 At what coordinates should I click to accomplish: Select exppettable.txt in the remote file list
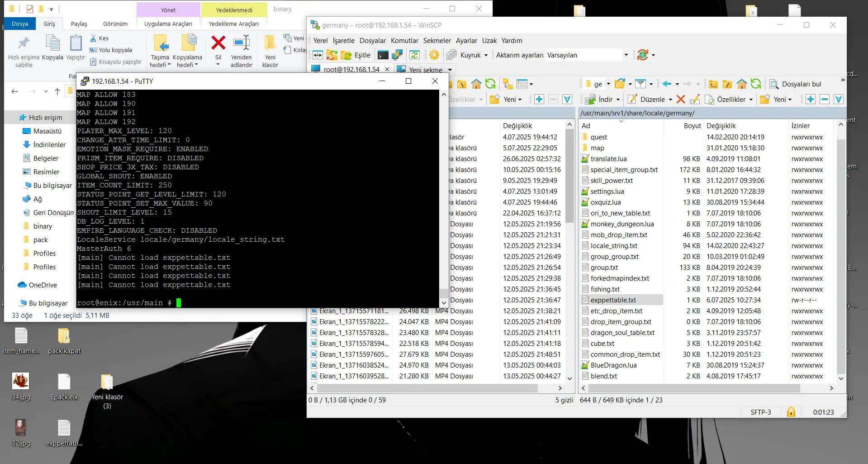coord(613,300)
